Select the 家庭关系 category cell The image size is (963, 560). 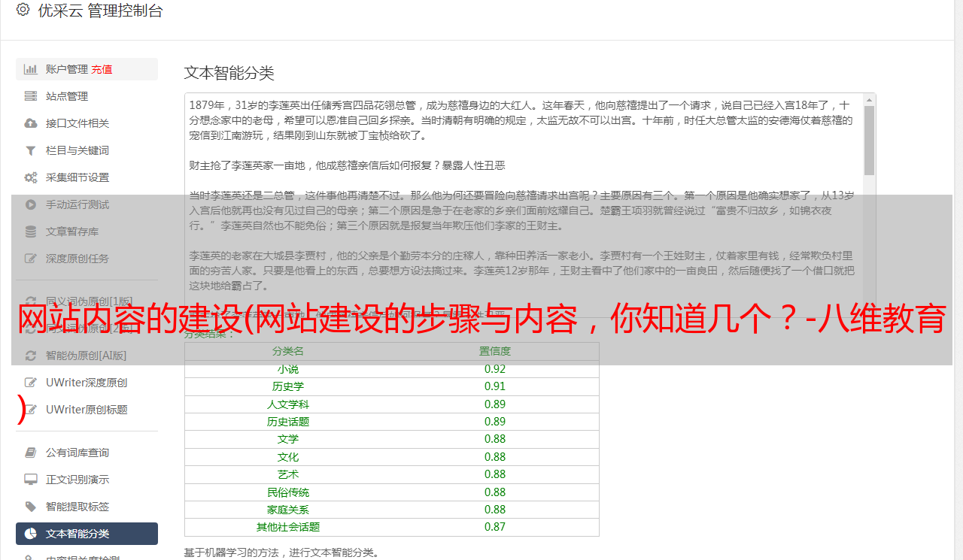(x=288, y=510)
